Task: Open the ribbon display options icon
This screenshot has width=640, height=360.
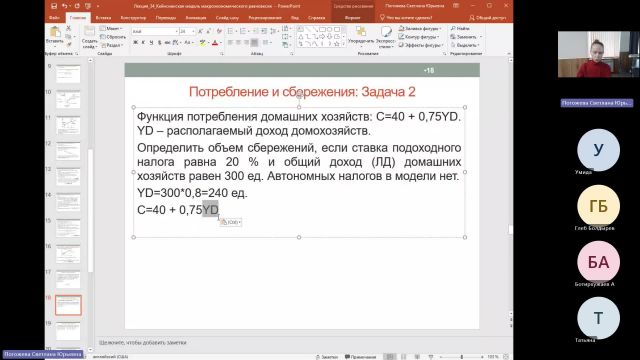Action: [456, 6]
